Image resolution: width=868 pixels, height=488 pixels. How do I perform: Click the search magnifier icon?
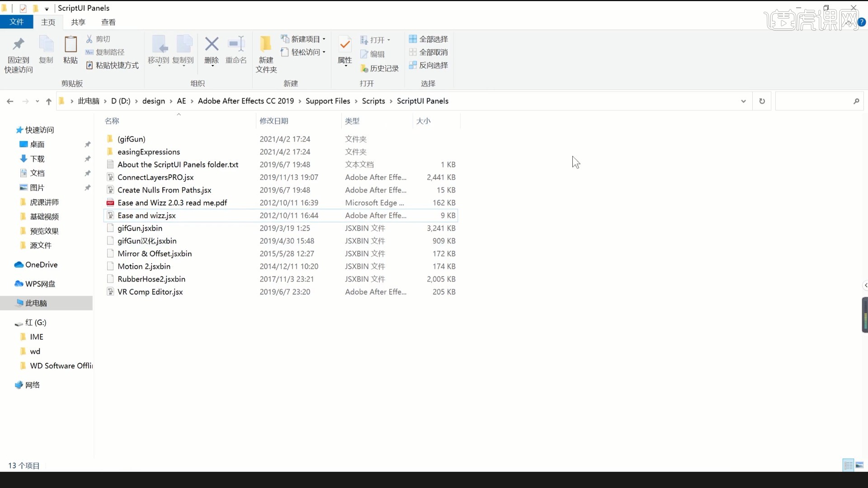click(x=856, y=101)
